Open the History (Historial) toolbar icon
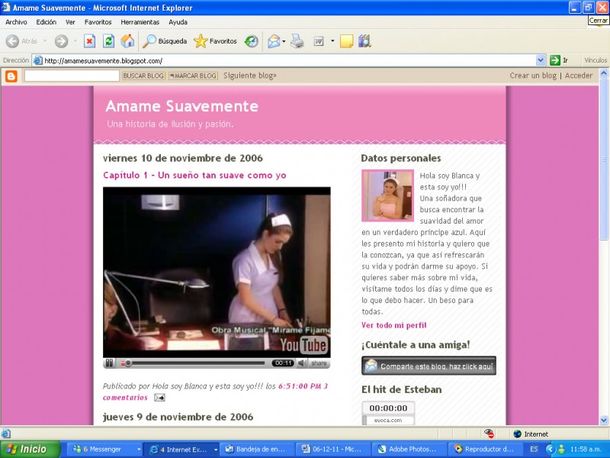The image size is (610, 458). coord(251,41)
